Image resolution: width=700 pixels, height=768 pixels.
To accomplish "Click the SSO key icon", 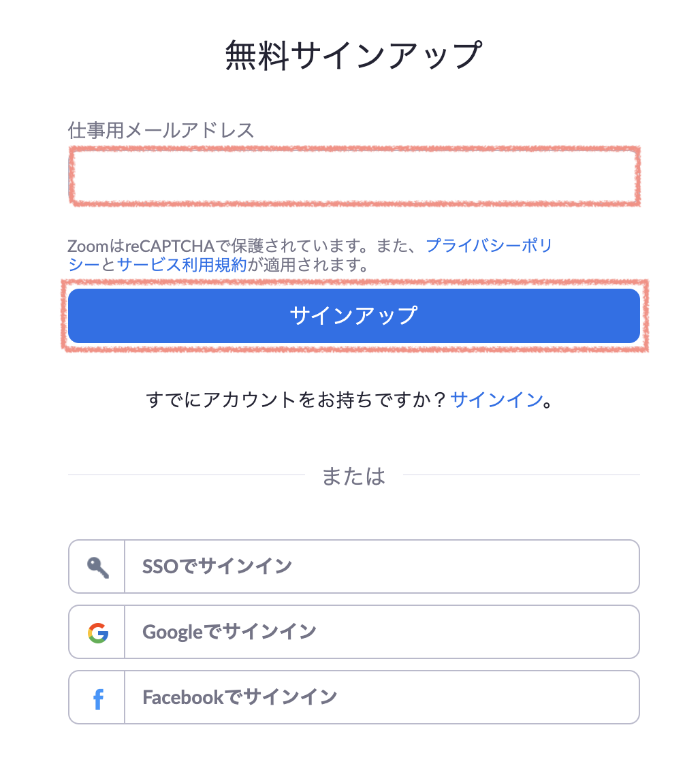I will click(x=98, y=567).
